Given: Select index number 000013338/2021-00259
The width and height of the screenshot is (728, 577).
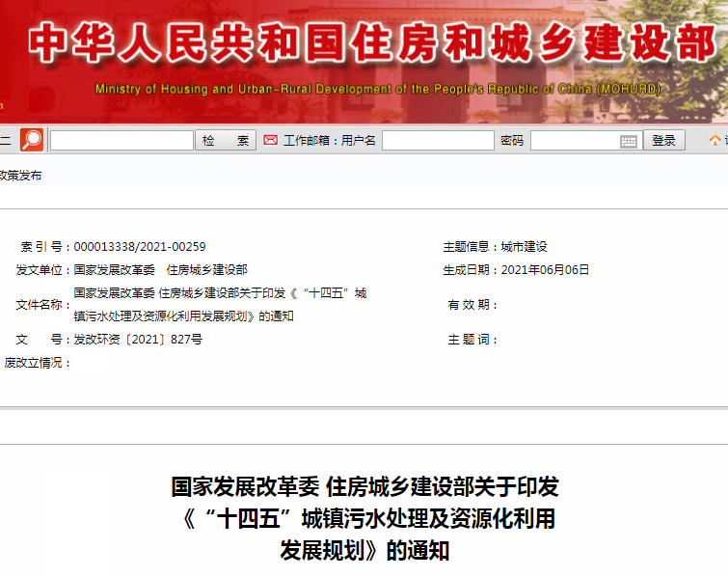Looking at the screenshot, I should point(140,247).
